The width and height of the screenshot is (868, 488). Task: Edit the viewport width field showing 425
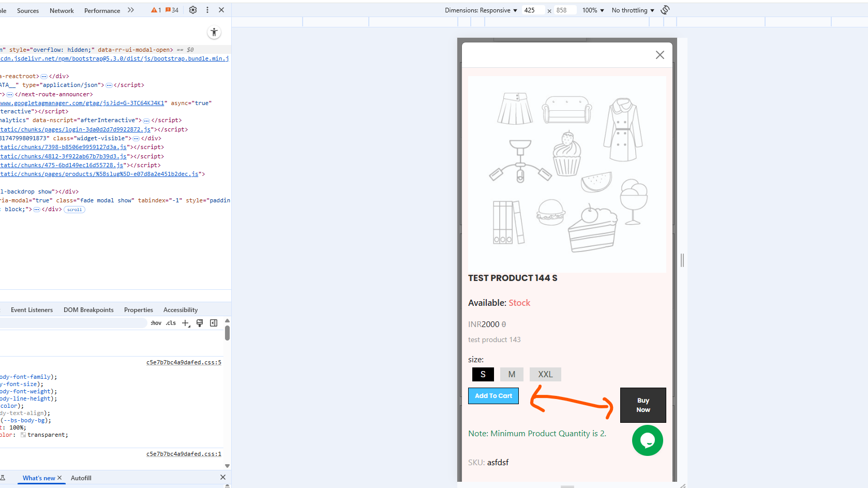pos(533,10)
